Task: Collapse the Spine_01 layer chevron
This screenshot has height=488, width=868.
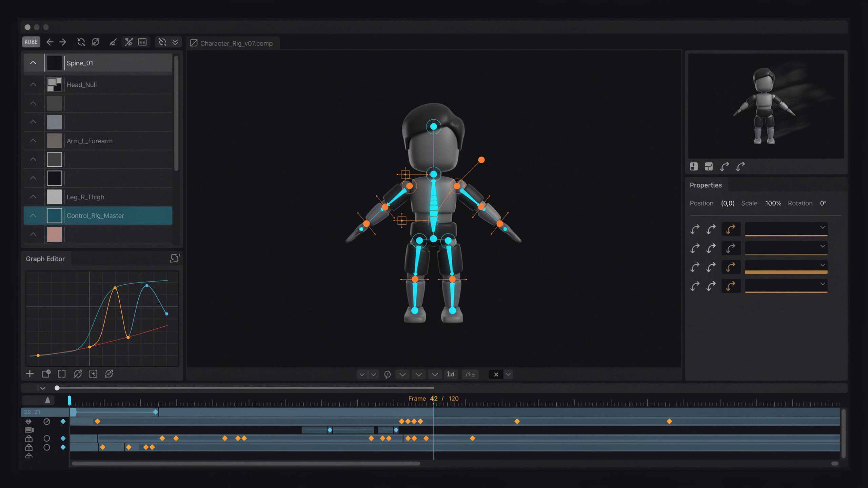Action: click(x=33, y=63)
